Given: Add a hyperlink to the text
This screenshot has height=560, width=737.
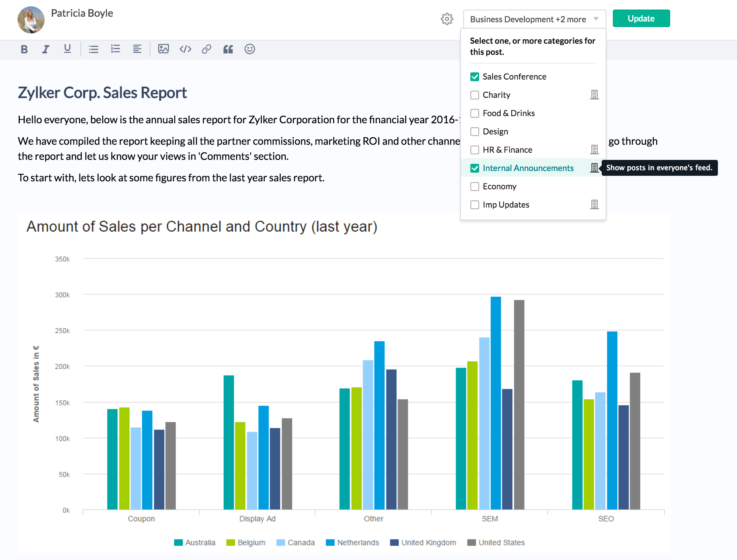Looking at the screenshot, I should (x=206, y=49).
